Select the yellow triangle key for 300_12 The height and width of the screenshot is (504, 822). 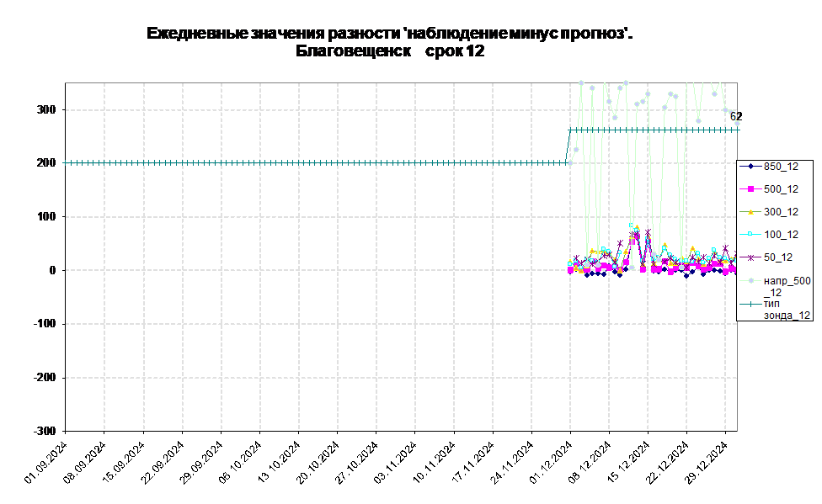click(750, 212)
